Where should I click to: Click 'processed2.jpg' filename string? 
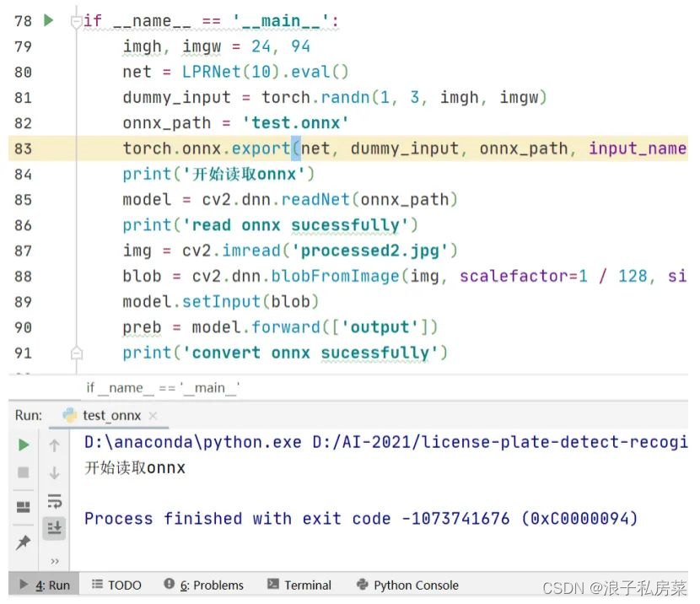coord(370,251)
